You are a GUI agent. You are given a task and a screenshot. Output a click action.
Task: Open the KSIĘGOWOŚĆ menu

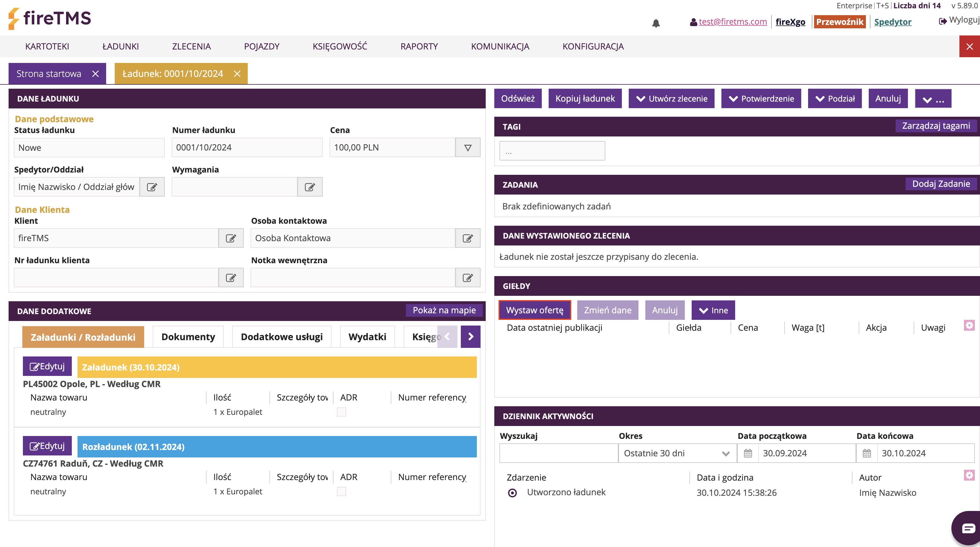click(x=340, y=46)
